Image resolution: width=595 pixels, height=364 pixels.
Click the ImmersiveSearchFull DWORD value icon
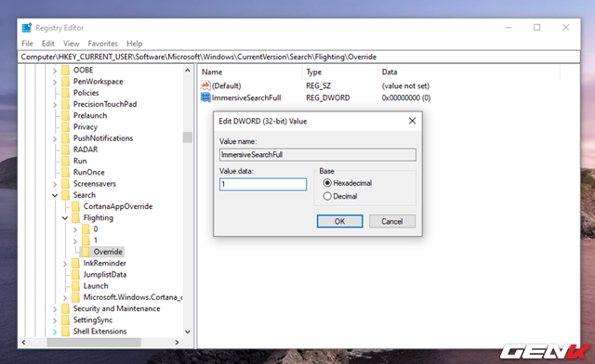[x=205, y=97]
